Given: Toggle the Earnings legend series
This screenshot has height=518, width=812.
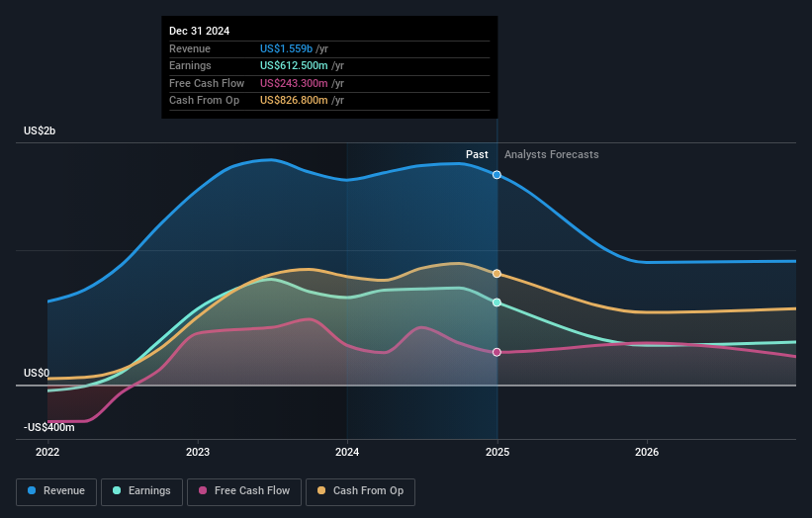Looking at the screenshot, I should 141,491.
